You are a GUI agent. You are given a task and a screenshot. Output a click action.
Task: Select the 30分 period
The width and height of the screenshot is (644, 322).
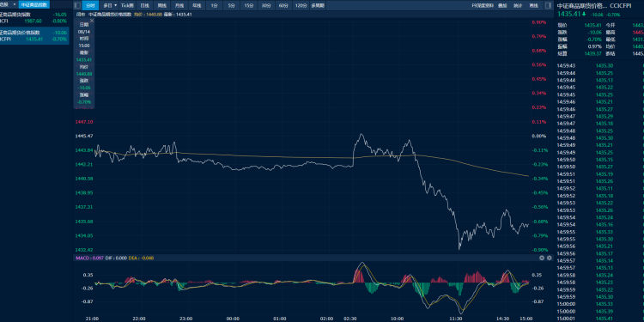(x=266, y=5)
